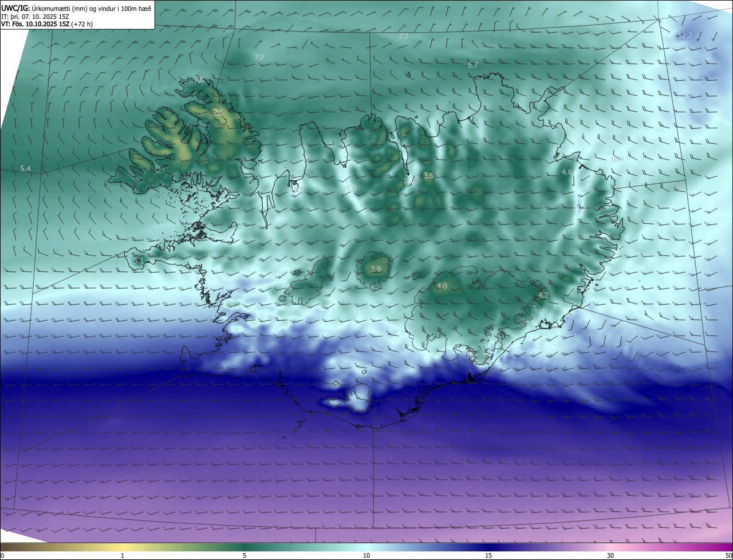The image size is (733, 560).
Task: Click the 15 tick label on the colour scale
Action: 488,555
